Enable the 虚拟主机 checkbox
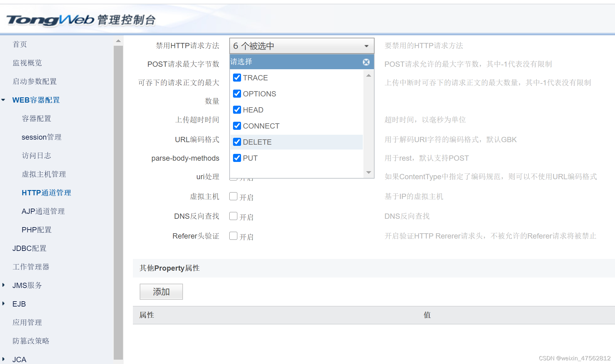The height and width of the screenshot is (364, 615). [233, 196]
